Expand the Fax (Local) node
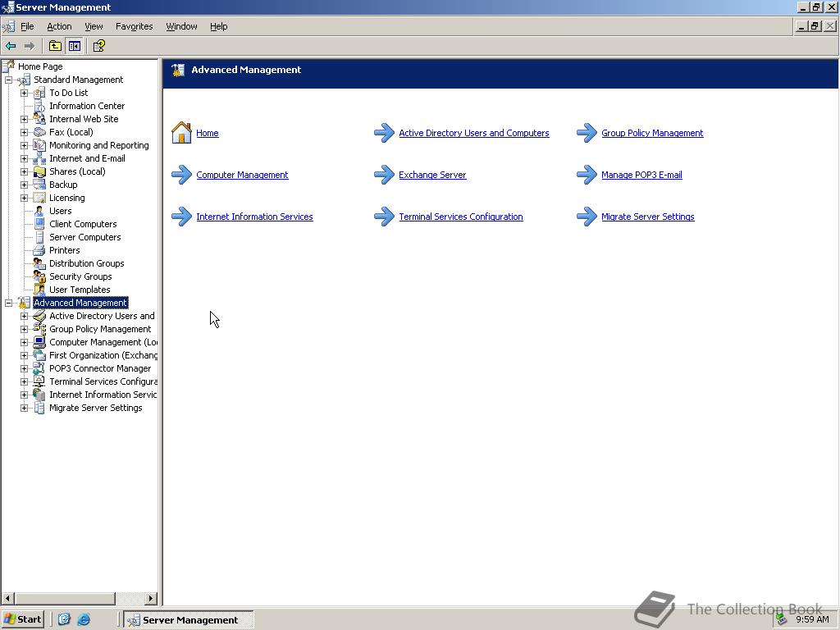Image resolution: width=840 pixels, height=630 pixels. (24, 132)
